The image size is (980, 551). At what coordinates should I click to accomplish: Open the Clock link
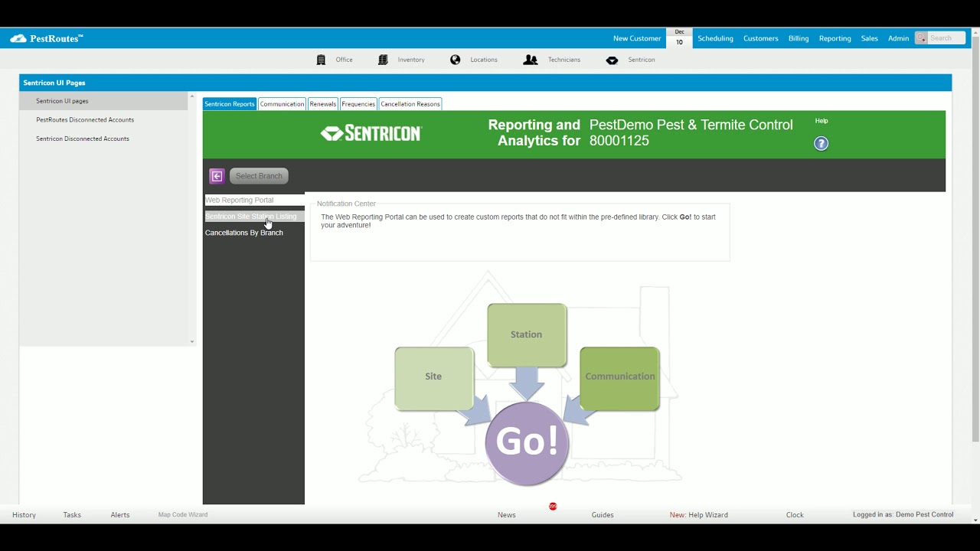(x=795, y=515)
